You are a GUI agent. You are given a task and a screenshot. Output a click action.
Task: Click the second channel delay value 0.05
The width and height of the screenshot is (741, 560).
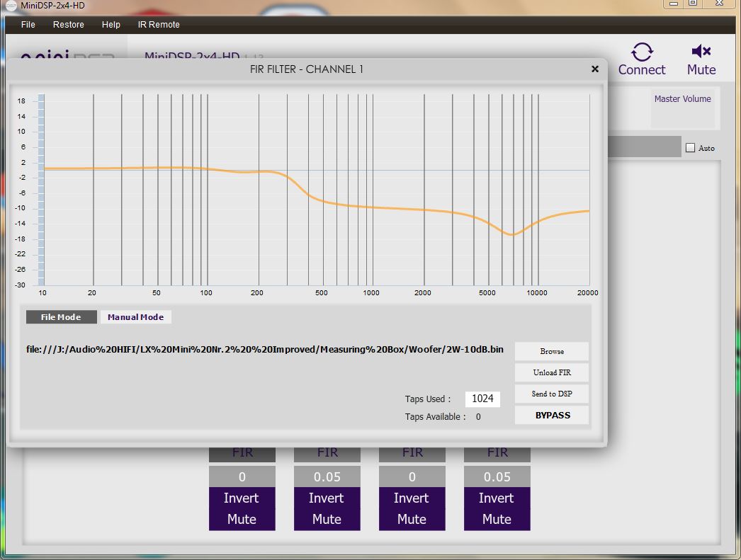click(327, 477)
